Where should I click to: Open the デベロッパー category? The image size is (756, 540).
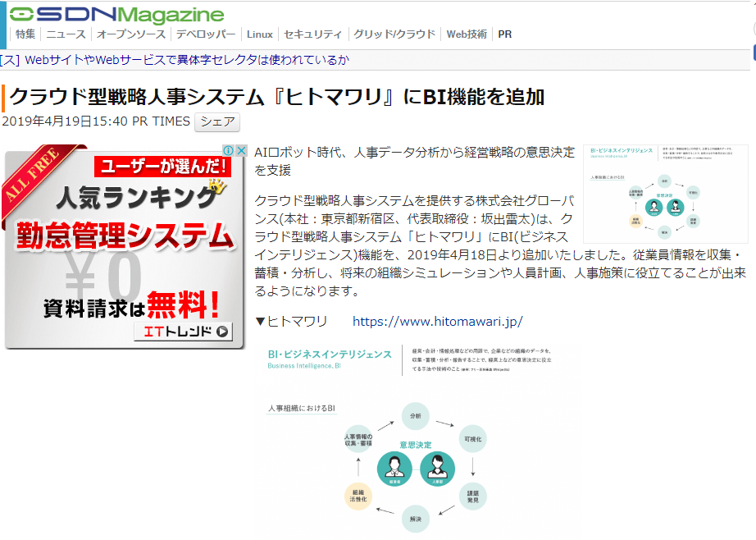coord(205,34)
